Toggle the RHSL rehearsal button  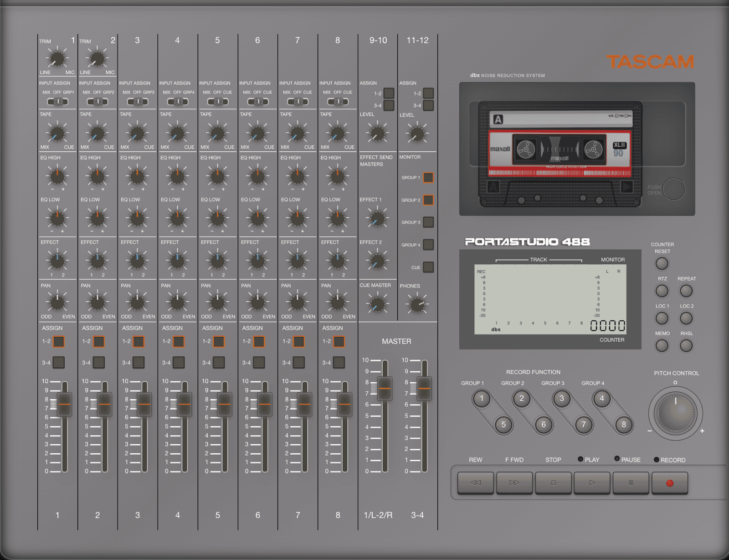click(x=686, y=346)
